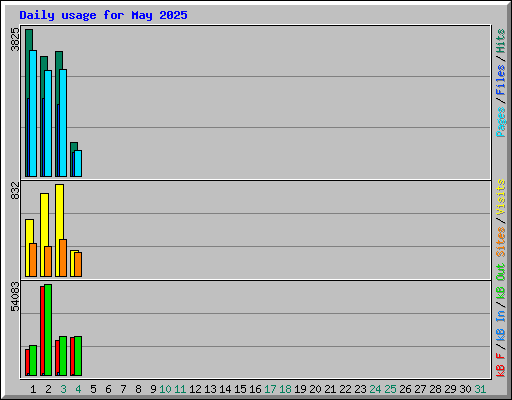Click the day 1 cyan Pages bar

tap(33, 113)
